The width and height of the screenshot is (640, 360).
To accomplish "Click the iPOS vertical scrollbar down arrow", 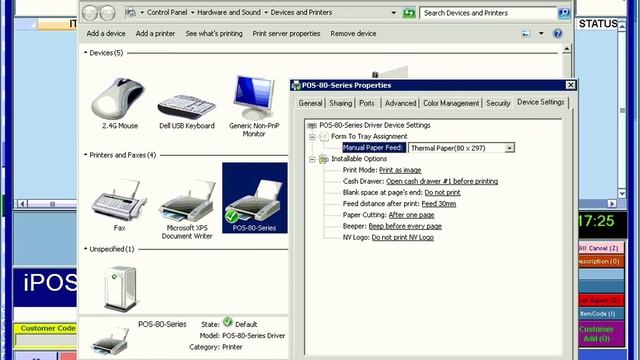I will click(622, 193).
